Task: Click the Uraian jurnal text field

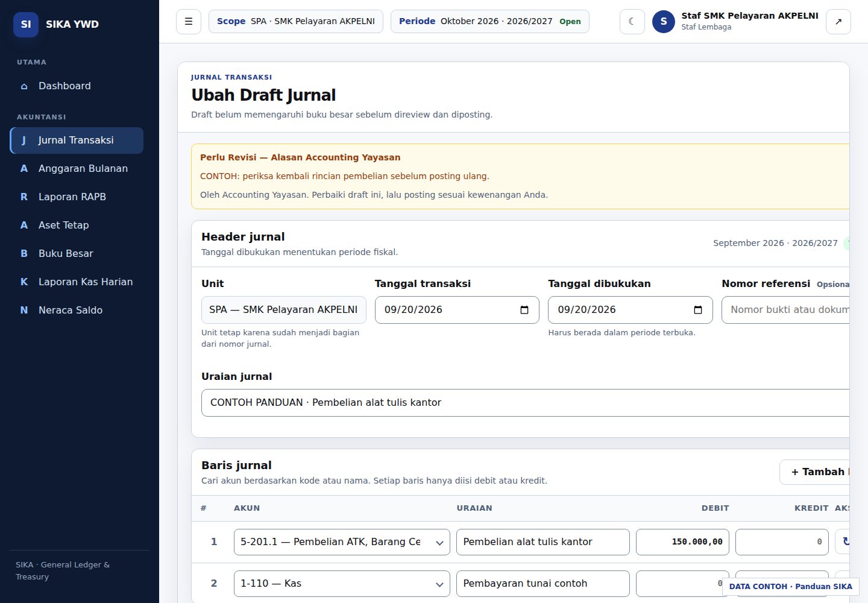Action: click(525, 403)
